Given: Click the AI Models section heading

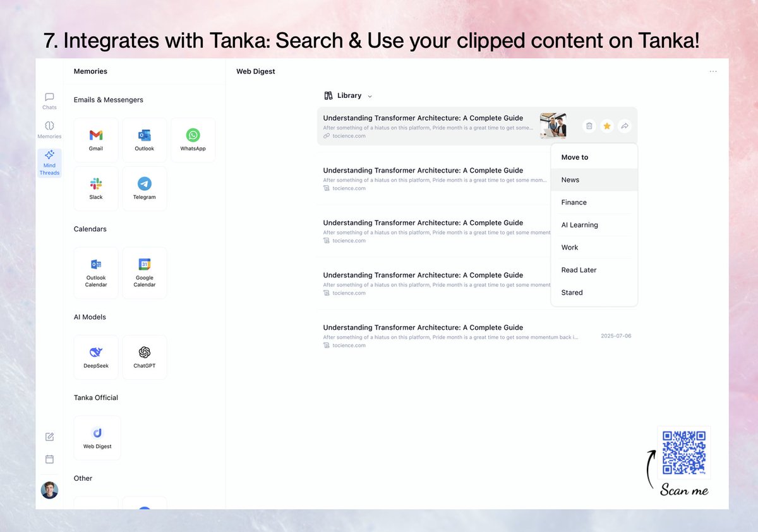Looking at the screenshot, I should coord(90,317).
